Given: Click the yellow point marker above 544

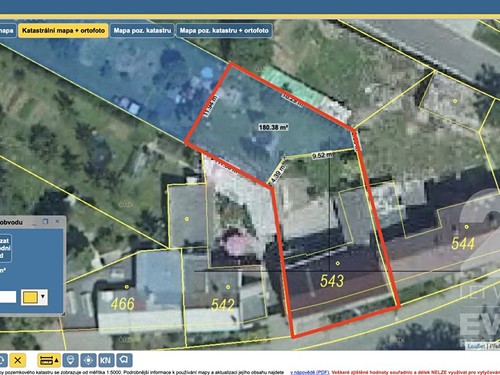Looking at the screenshot, I should tap(467, 227).
